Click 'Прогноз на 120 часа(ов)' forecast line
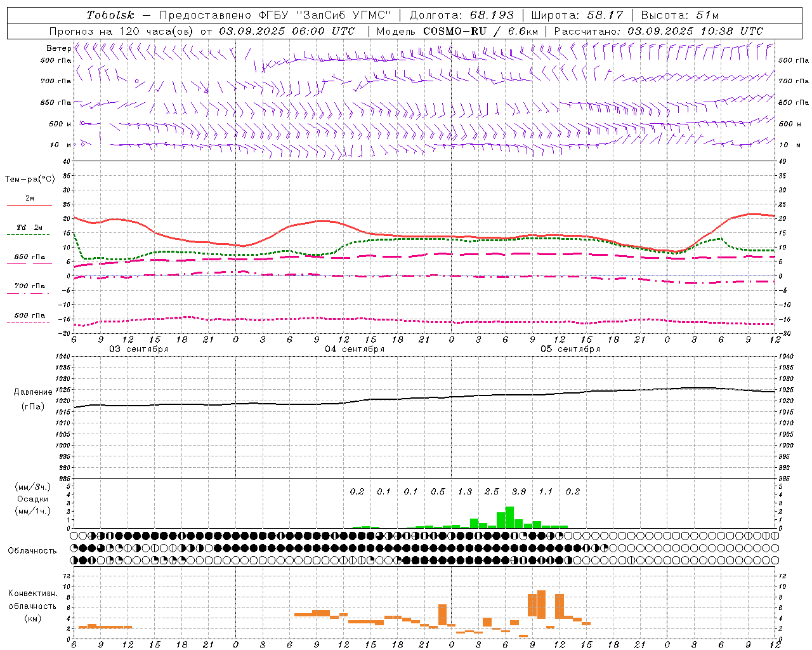This screenshot has height=650, width=812. pyautogui.click(x=122, y=31)
